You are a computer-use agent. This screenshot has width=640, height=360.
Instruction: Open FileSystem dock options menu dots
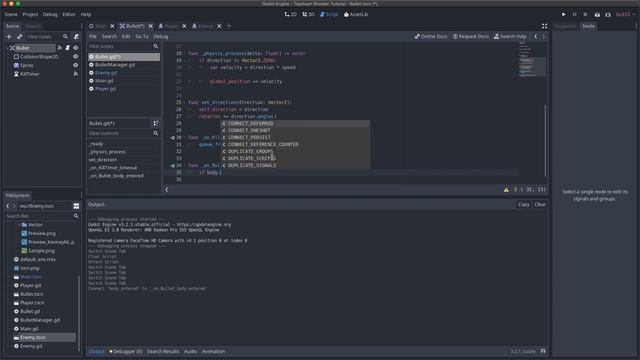coord(82,196)
